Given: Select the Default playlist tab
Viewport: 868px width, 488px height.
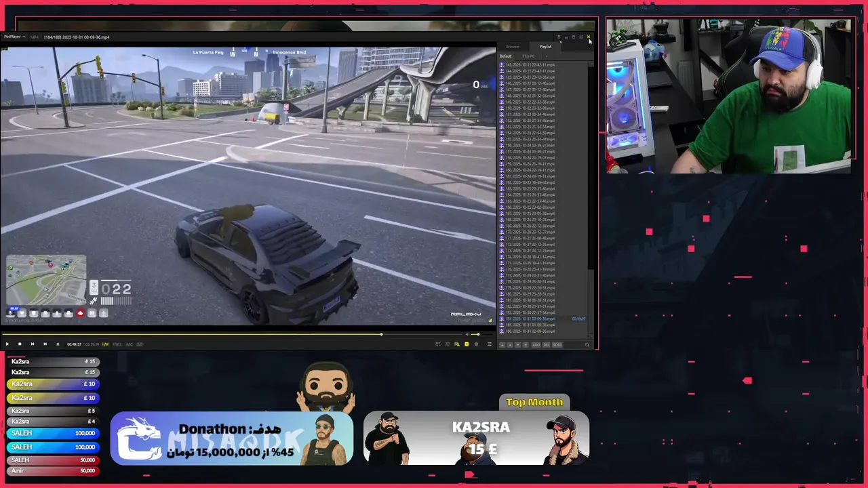Looking at the screenshot, I should [x=506, y=56].
